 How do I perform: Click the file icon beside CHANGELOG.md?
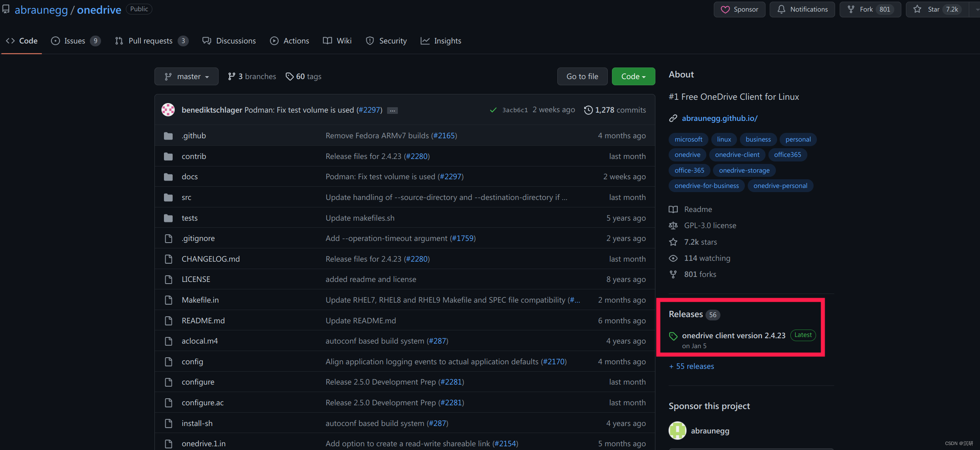(168, 259)
